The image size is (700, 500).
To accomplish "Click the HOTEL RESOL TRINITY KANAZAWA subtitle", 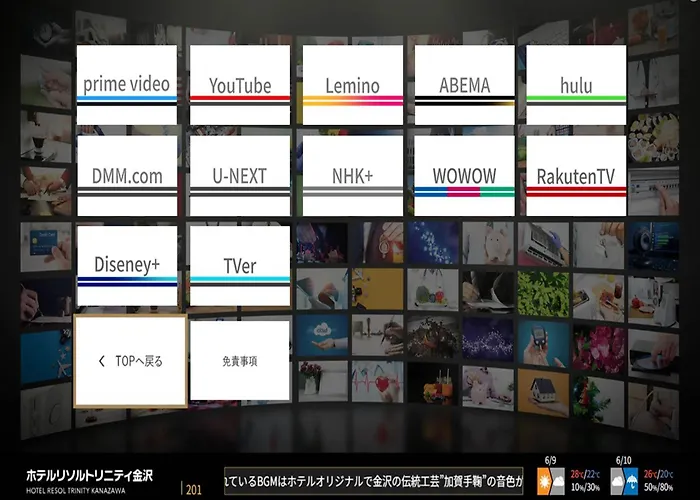I will (76, 491).
